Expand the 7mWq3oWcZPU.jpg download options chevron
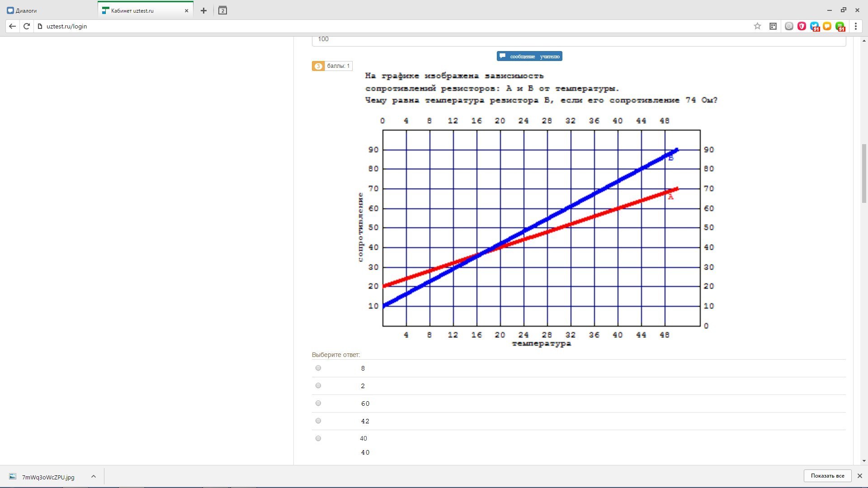 [93, 476]
